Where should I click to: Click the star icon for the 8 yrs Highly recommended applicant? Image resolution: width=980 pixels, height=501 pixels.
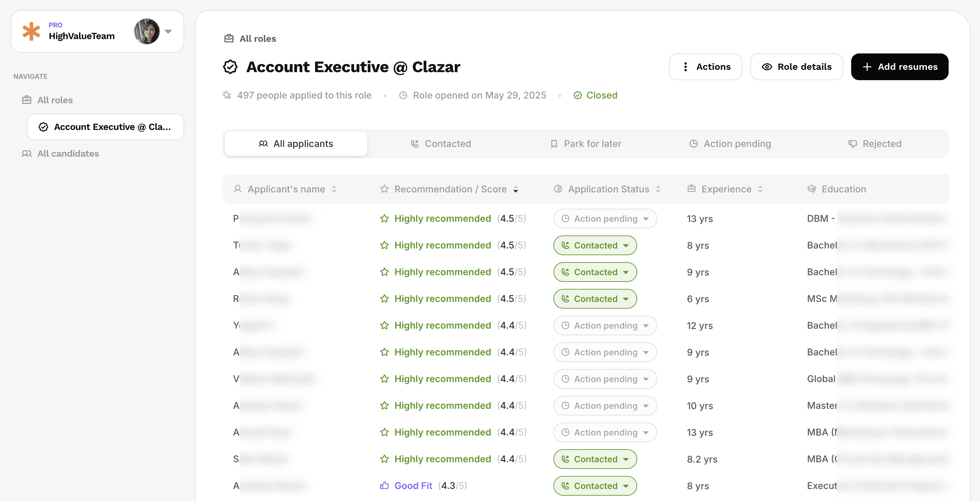point(385,245)
